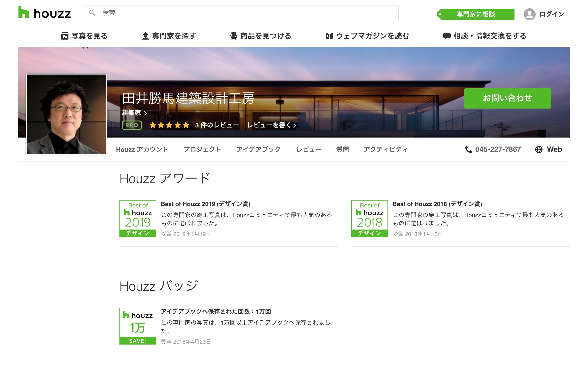Click the magazine icon beside ウェブマガジンを読む
The width and height of the screenshot is (588, 368).
point(329,36)
